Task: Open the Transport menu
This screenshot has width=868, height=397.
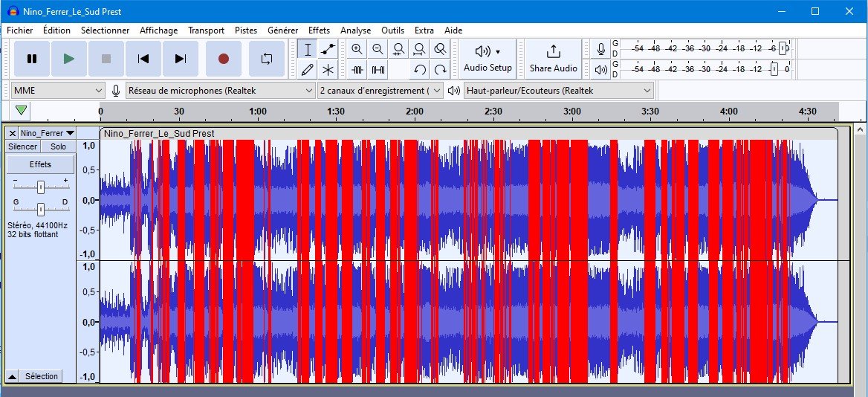Action: (206, 30)
